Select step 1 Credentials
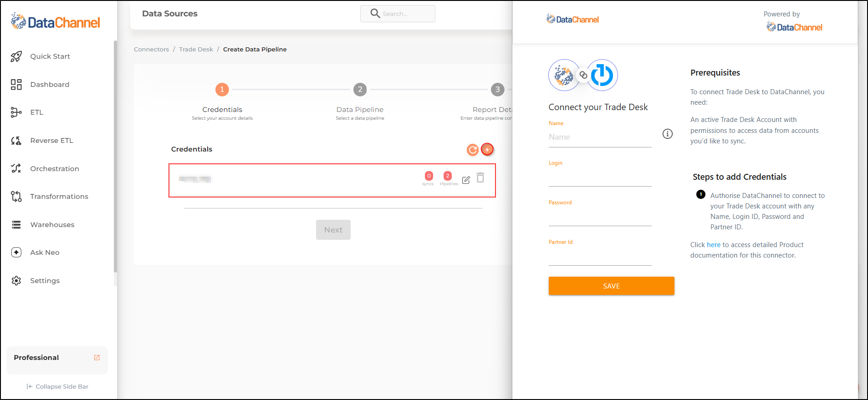The width and height of the screenshot is (868, 400). point(222,90)
